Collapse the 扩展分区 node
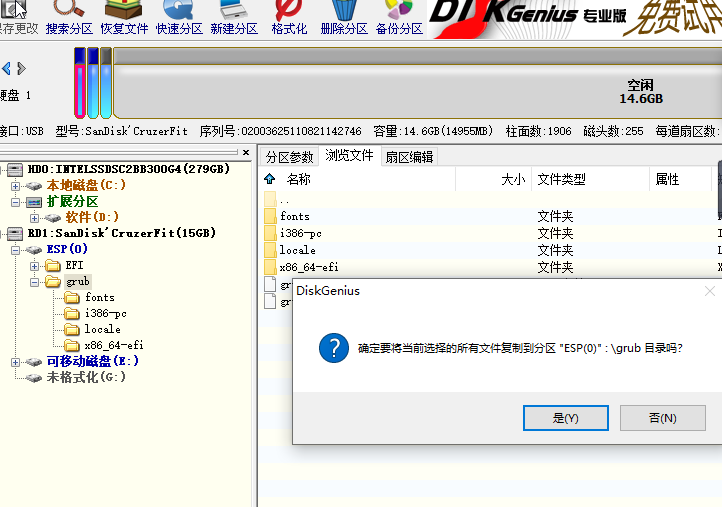This screenshot has height=507, width=722. (x=16, y=202)
